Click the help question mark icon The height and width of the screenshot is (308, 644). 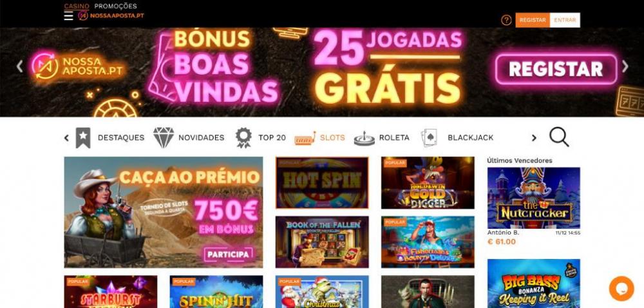pos(506,20)
